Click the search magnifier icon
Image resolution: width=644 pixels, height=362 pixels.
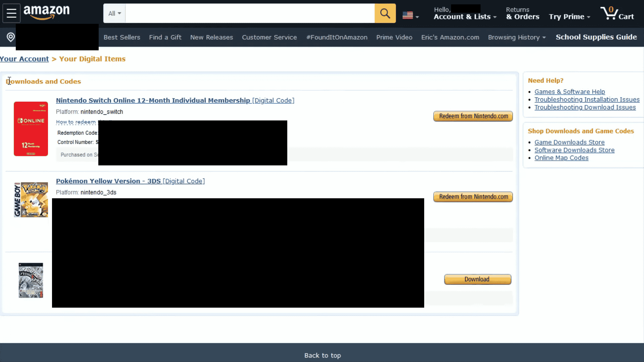(x=385, y=13)
